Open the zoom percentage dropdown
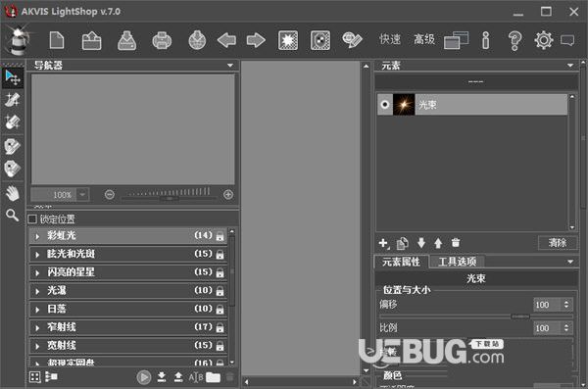The image size is (588, 389). tap(82, 195)
